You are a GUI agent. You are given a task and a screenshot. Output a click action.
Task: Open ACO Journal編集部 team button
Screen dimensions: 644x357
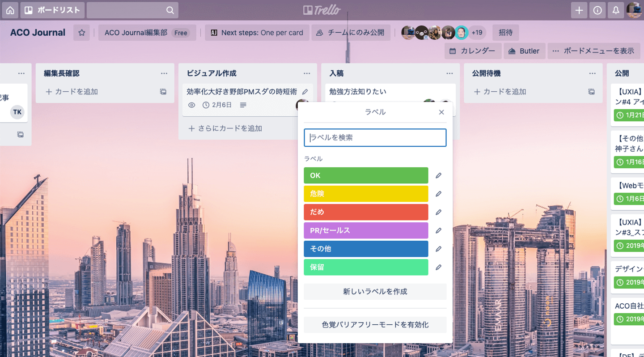(147, 33)
